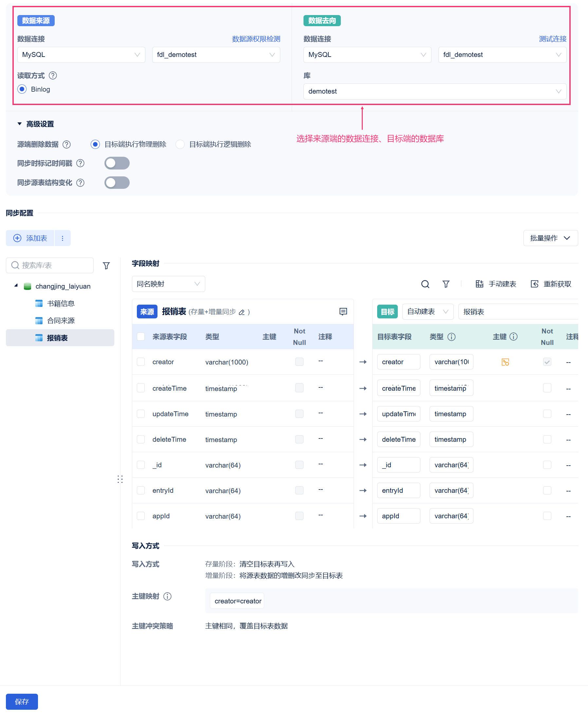The height and width of the screenshot is (714, 588).
Task: Open the 自动建表 target dropdown
Action: coord(428,312)
